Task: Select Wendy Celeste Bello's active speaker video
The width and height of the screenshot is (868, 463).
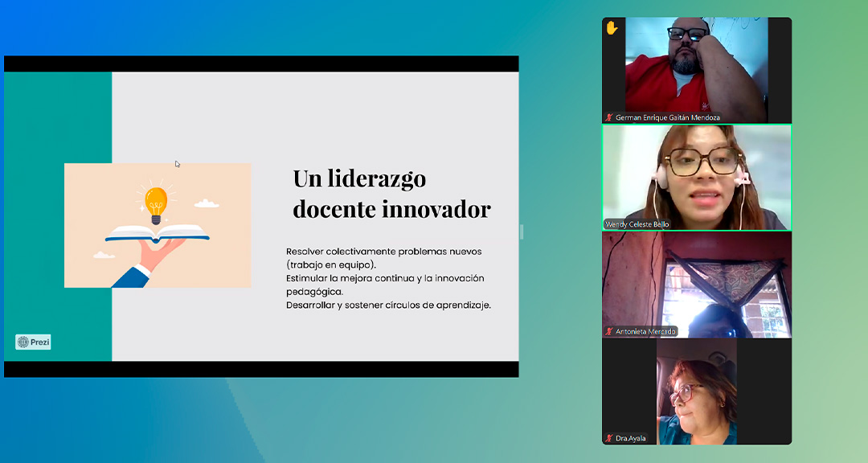Action: [697, 177]
